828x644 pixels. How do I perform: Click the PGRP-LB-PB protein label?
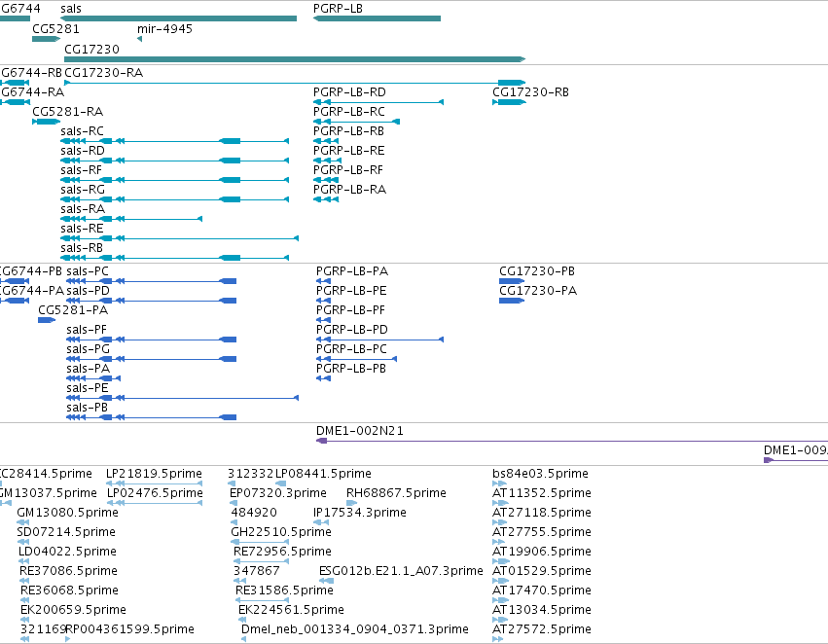[x=351, y=369]
